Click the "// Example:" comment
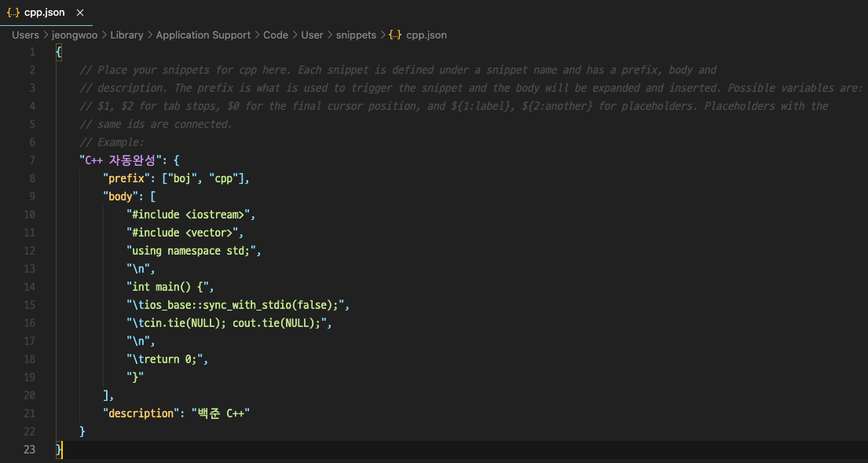Screen dimensions: 868x463 pos(112,142)
